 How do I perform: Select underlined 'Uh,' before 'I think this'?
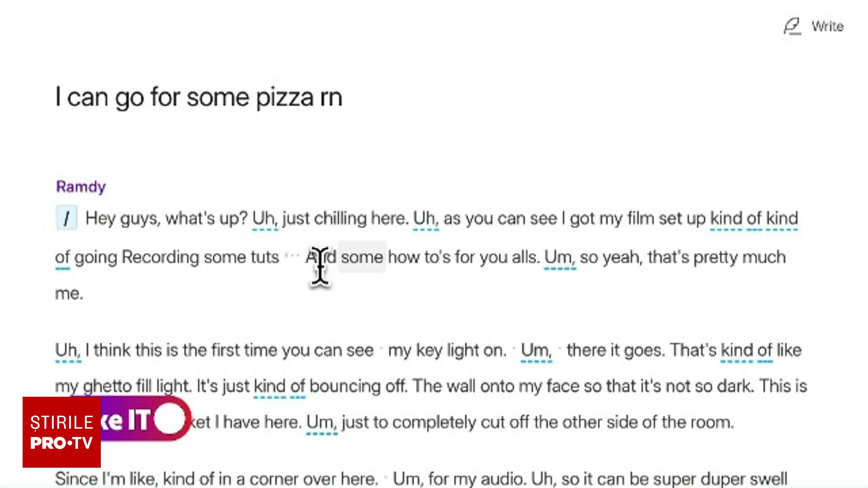click(68, 351)
